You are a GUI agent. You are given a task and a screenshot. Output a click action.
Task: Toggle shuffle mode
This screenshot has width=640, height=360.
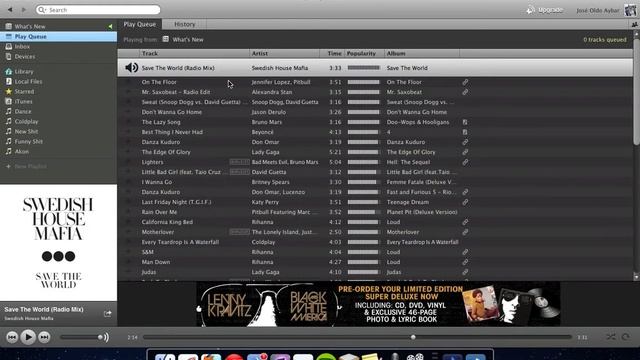(611, 337)
